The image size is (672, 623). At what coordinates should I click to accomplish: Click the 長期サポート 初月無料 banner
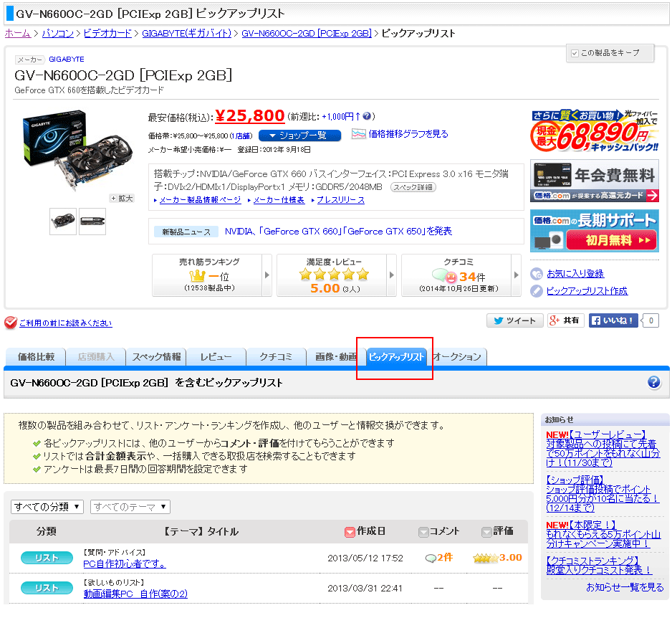point(595,231)
